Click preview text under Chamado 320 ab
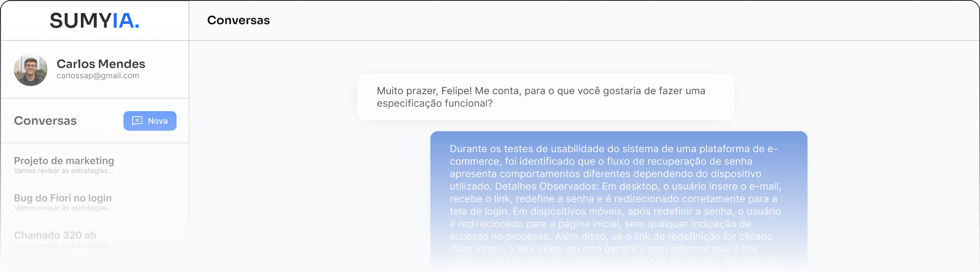The image size is (980, 272). [x=63, y=245]
